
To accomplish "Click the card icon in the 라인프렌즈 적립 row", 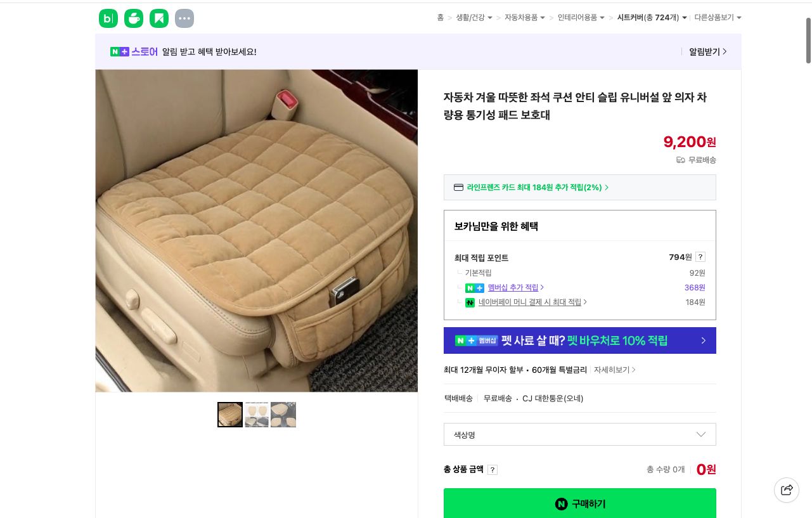I will pyautogui.click(x=458, y=187).
